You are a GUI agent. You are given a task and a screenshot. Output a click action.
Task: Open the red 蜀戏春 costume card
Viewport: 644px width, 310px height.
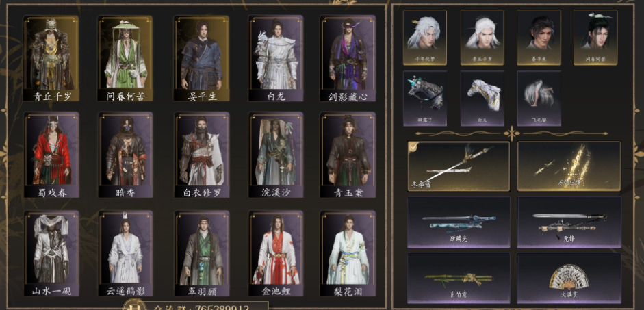tap(51, 155)
